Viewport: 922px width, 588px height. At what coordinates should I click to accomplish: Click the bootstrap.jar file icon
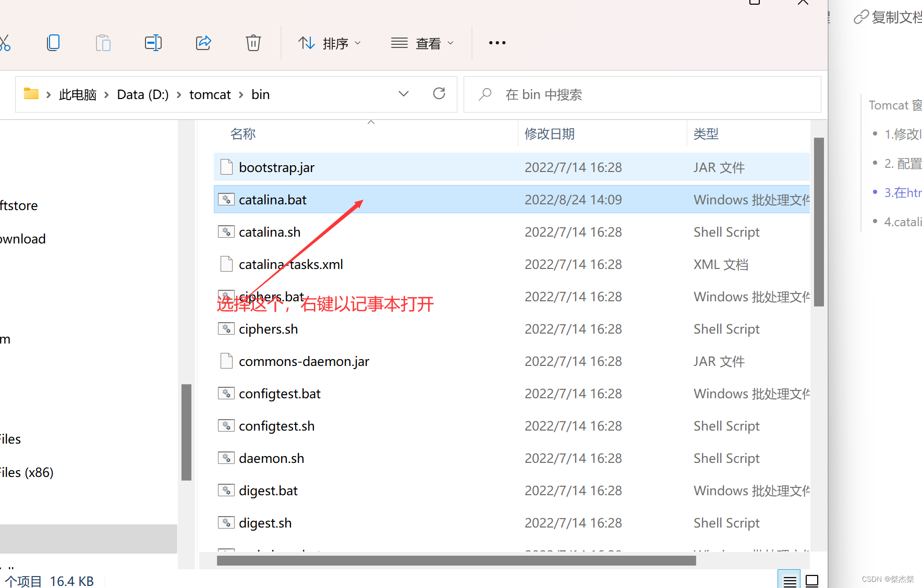click(x=226, y=167)
